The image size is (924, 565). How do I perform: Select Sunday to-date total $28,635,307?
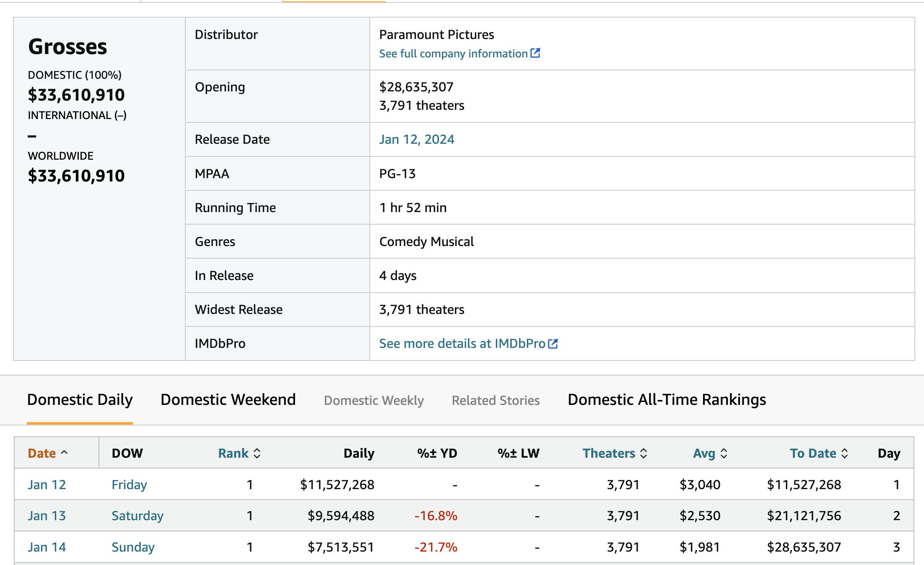[804, 547]
